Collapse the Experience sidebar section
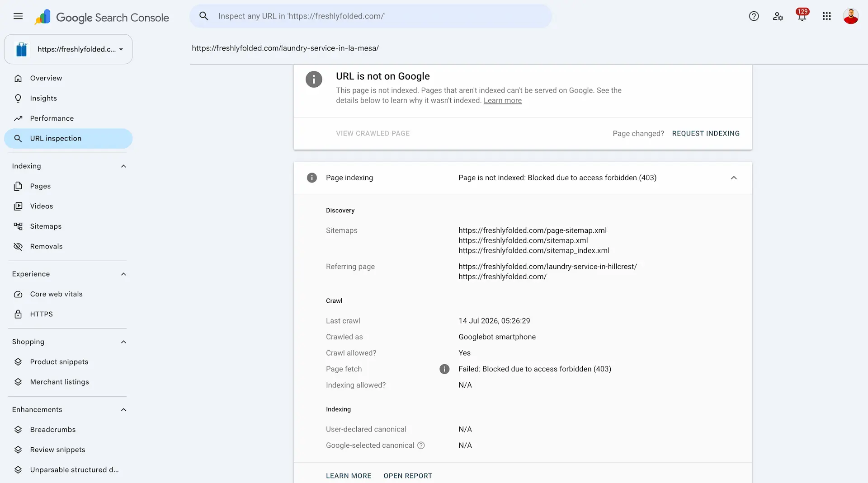The image size is (868, 483). 123,274
